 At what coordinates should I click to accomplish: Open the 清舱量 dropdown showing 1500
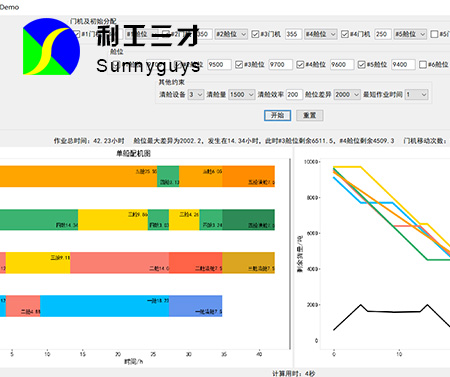(242, 95)
